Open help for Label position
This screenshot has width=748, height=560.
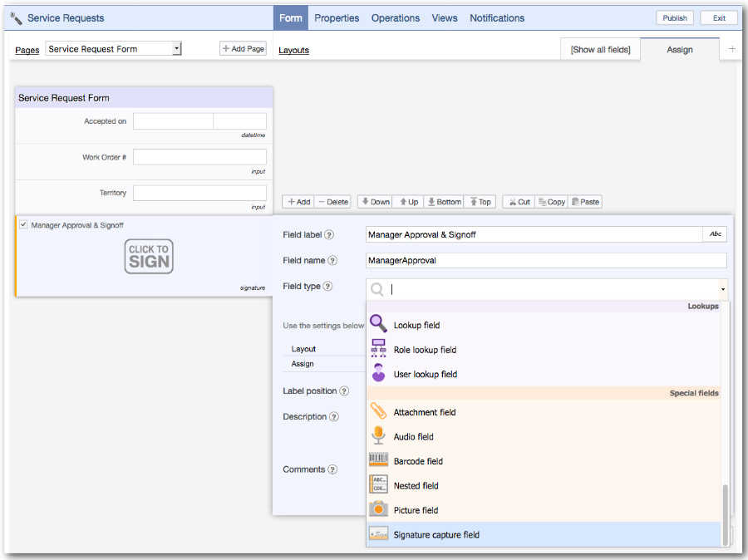(344, 391)
